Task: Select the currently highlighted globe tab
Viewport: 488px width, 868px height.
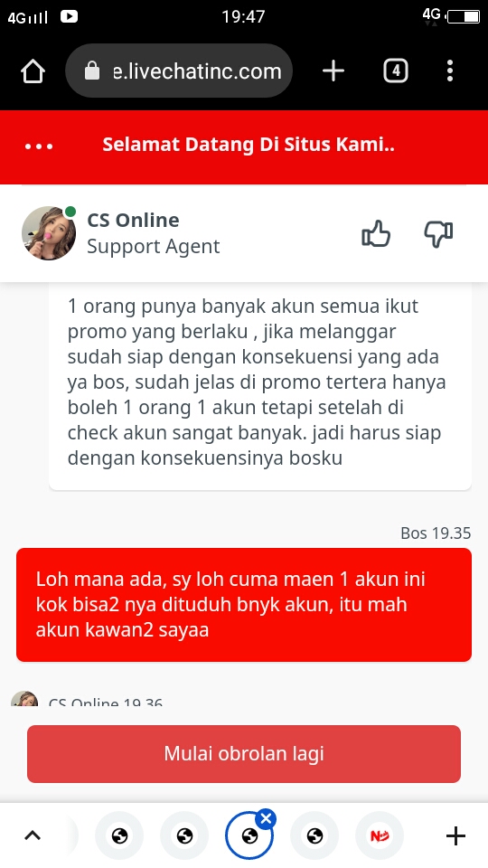Action: point(249,835)
